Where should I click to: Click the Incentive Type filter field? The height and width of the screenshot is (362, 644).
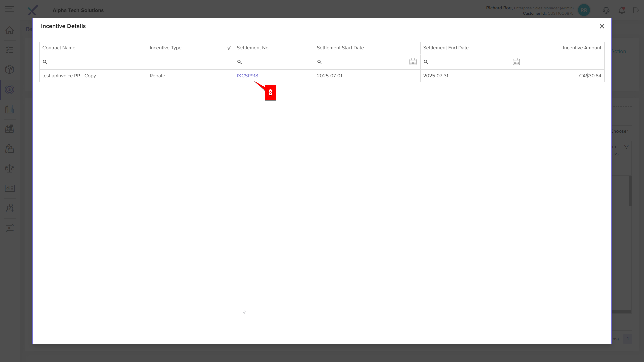pos(190,62)
